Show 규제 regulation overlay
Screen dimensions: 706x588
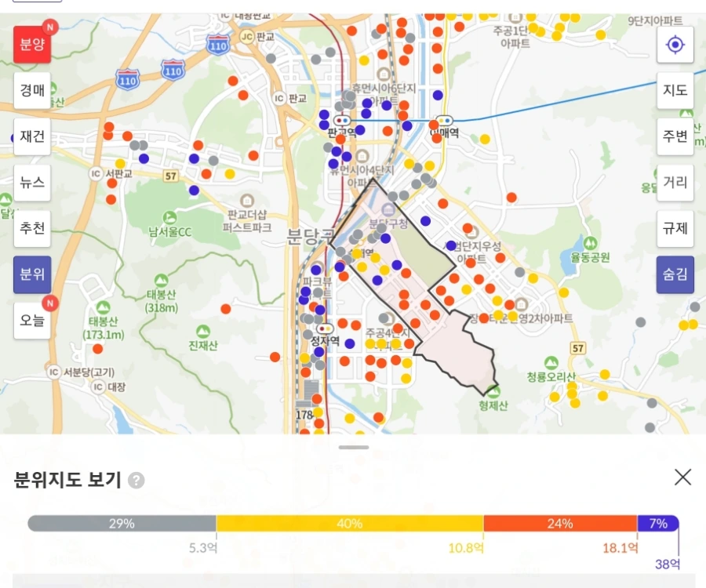coord(675,229)
